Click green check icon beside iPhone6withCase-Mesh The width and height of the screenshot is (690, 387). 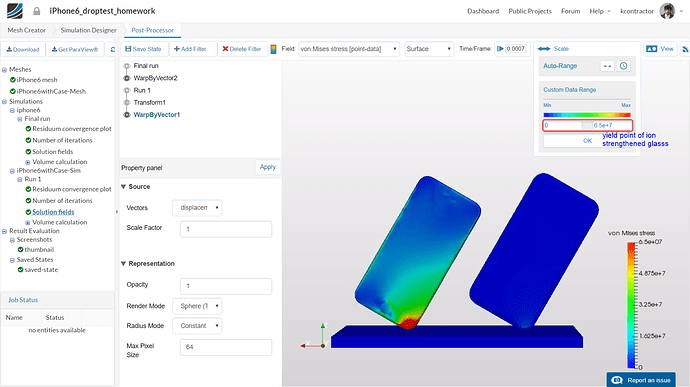[x=13, y=91]
